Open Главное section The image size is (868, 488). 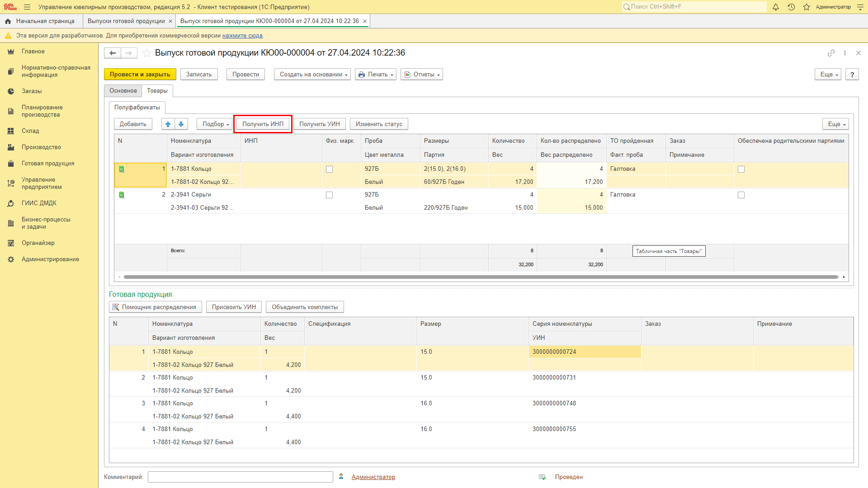pyautogui.click(x=33, y=52)
